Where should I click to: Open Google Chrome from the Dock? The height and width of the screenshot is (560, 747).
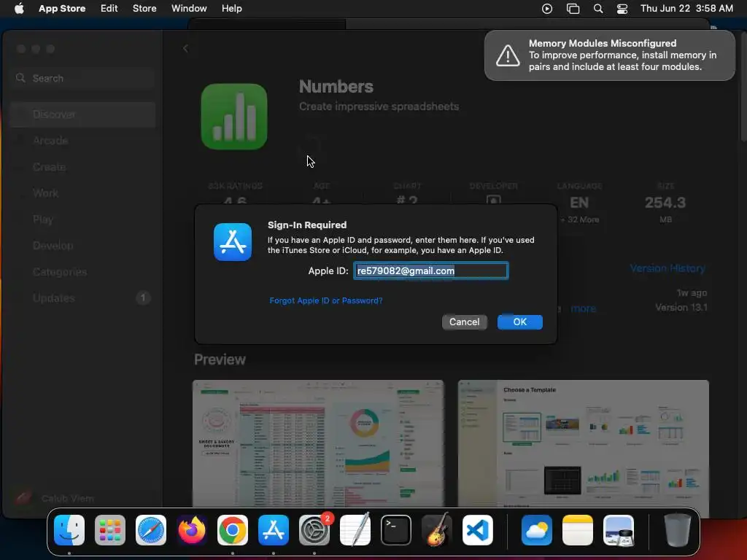click(x=233, y=530)
